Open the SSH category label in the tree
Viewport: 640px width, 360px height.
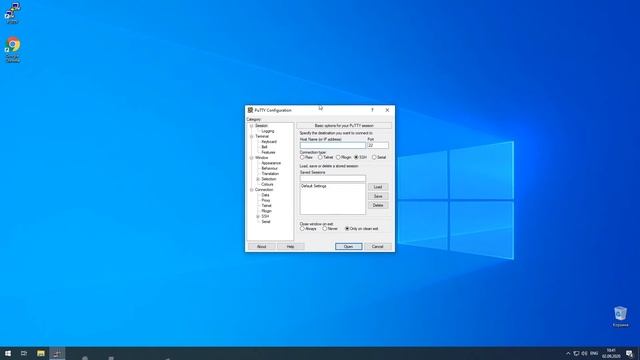click(265, 216)
